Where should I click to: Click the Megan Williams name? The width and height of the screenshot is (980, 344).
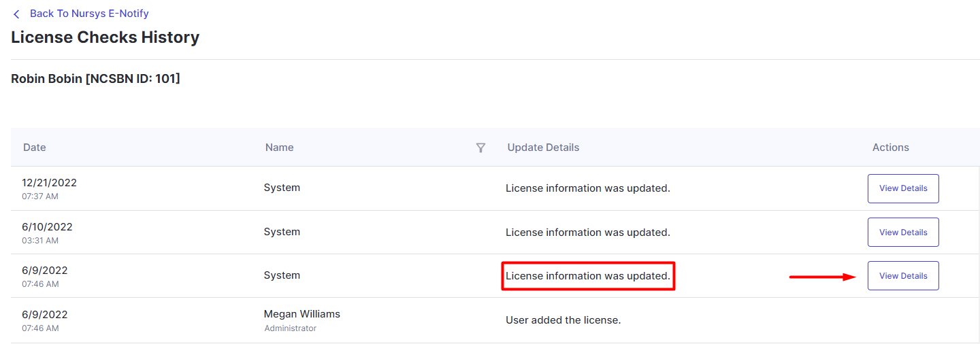301,314
